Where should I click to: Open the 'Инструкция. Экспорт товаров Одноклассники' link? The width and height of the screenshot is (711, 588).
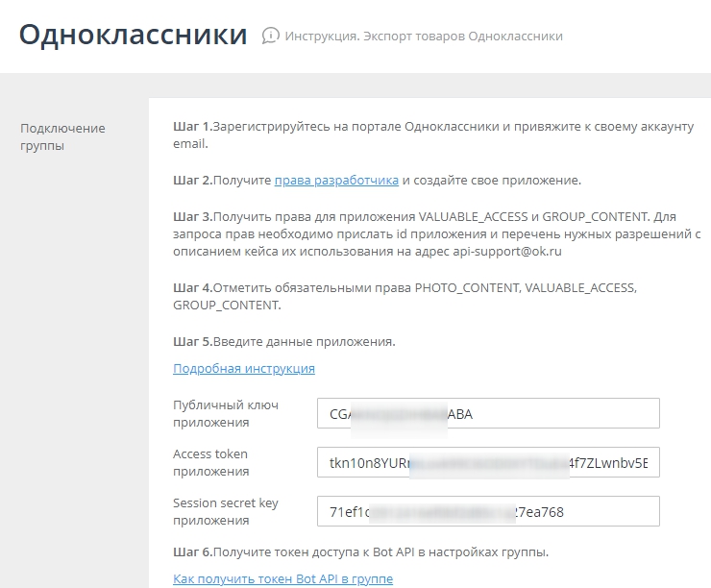[x=424, y=37]
